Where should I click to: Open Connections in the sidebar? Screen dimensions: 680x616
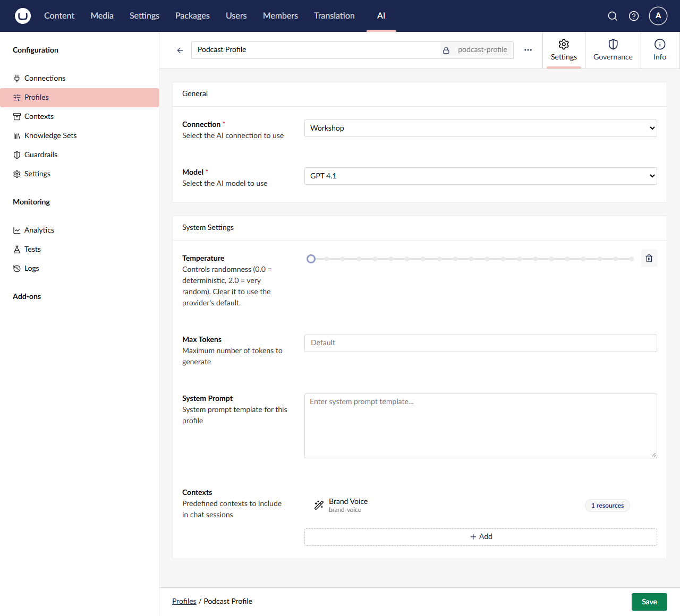point(80,79)
